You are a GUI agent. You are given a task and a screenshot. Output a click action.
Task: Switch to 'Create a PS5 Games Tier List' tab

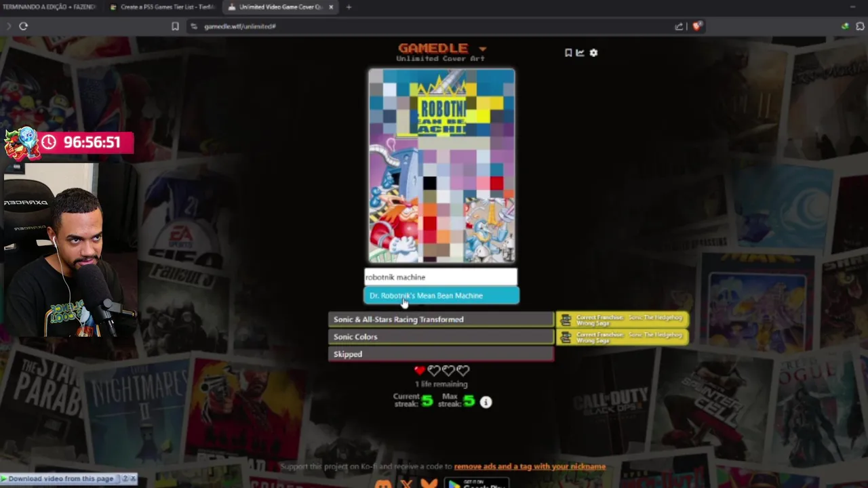(x=163, y=7)
